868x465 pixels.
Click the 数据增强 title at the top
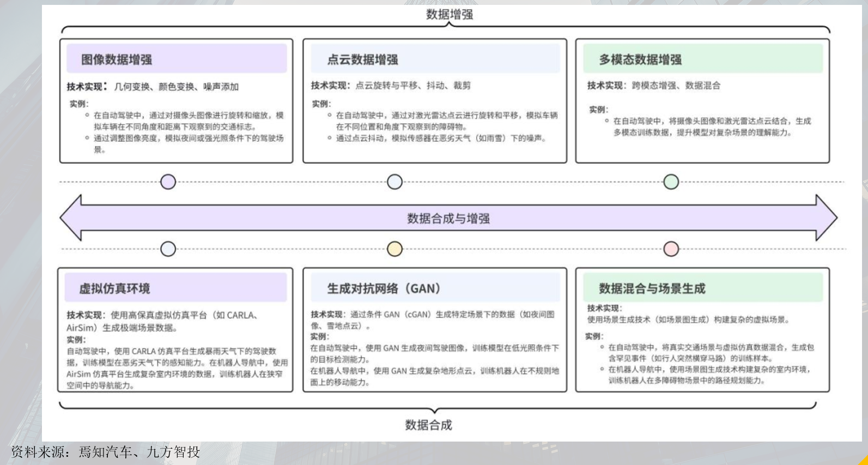[450, 15]
